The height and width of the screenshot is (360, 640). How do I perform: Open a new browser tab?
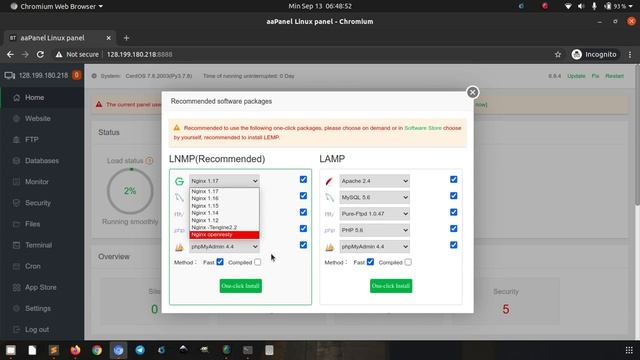pos(126,38)
